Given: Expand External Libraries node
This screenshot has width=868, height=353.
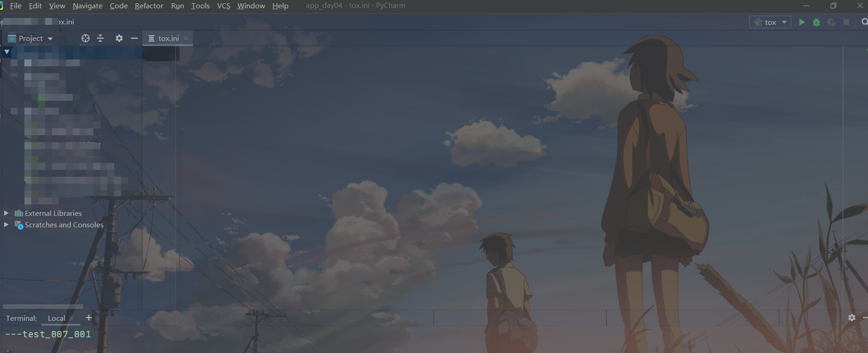Looking at the screenshot, I should 6,213.
